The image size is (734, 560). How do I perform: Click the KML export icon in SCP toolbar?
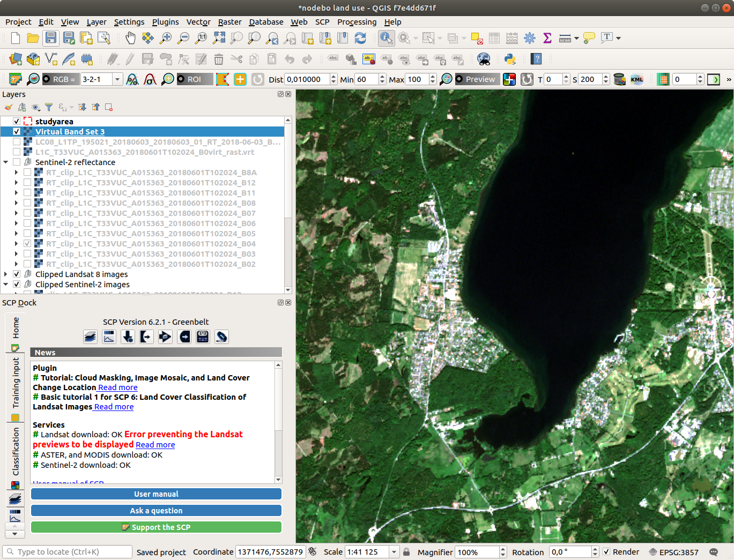(x=636, y=79)
